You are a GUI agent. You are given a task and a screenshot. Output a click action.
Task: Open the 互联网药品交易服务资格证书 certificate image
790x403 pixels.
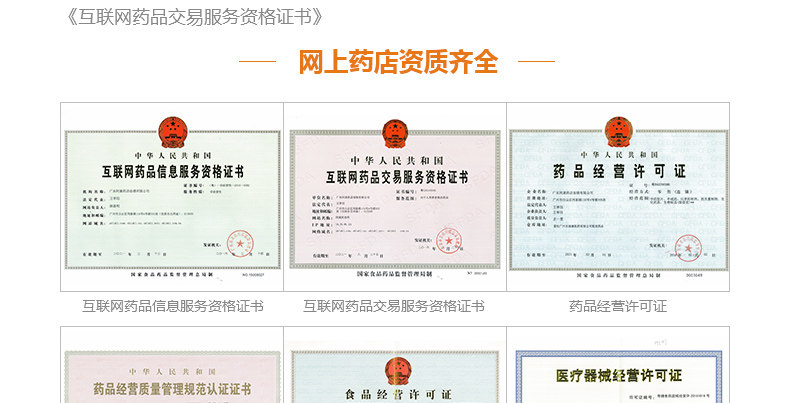click(x=395, y=197)
